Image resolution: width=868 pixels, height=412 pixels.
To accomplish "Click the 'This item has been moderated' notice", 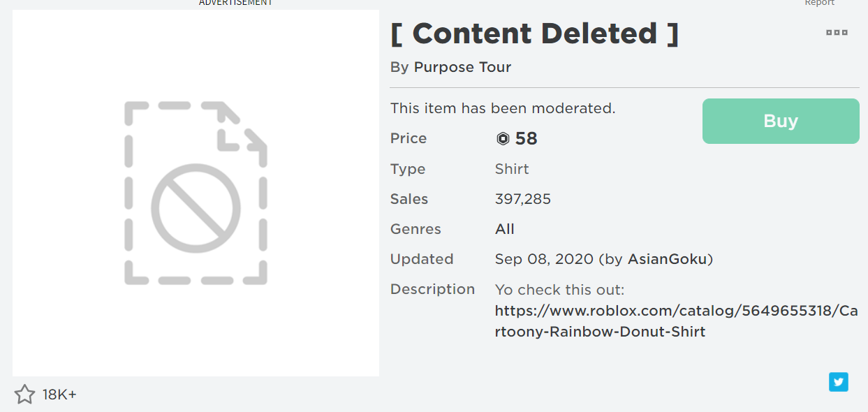I will pyautogui.click(x=503, y=108).
